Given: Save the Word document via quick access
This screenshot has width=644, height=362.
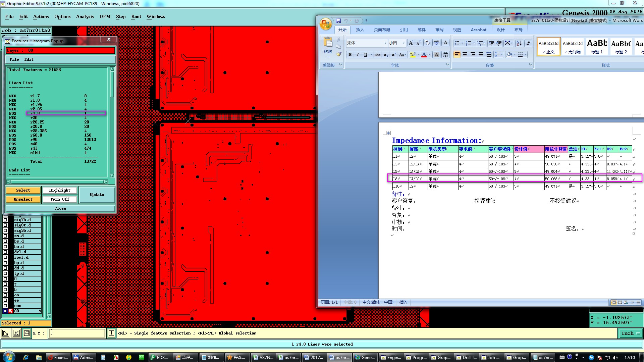Looking at the screenshot, I should [338, 21].
